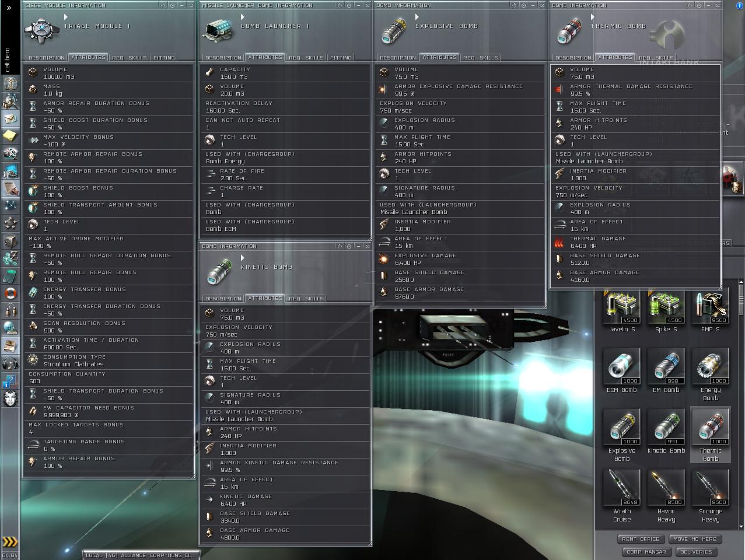
Task: Toggle starburst icon in Missile Launcher window header
Action: pos(340,5)
